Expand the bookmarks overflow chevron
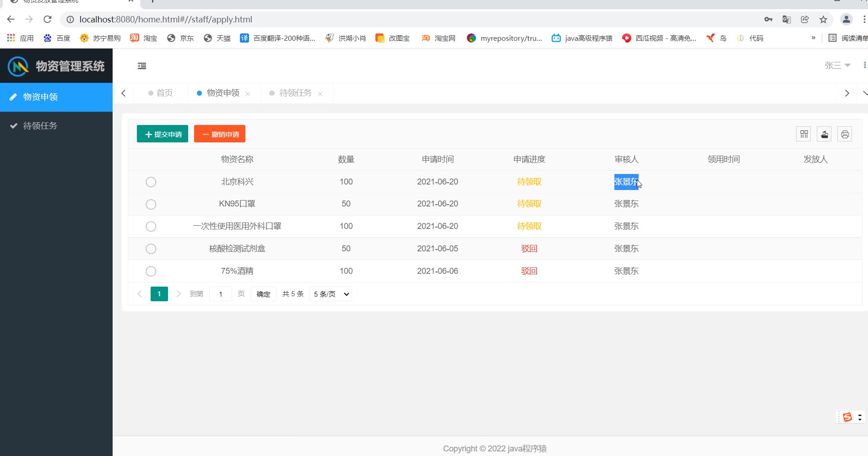 pos(813,38)
